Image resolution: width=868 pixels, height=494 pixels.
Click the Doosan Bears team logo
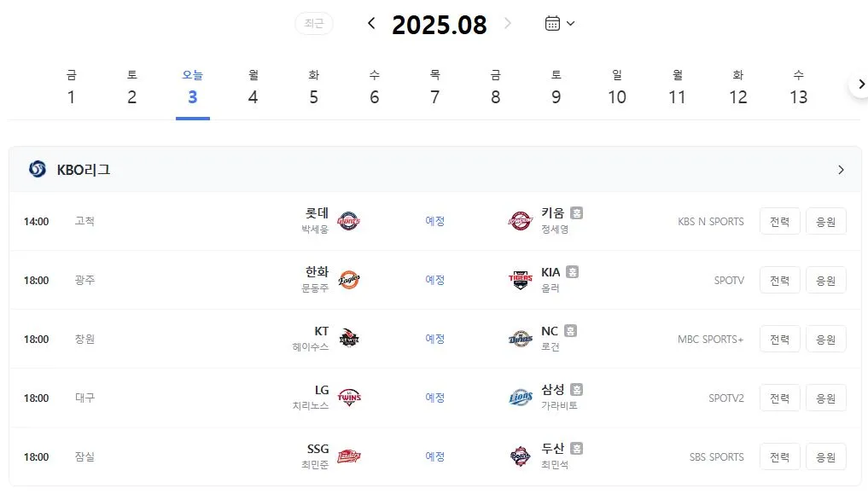coord(520,456)
